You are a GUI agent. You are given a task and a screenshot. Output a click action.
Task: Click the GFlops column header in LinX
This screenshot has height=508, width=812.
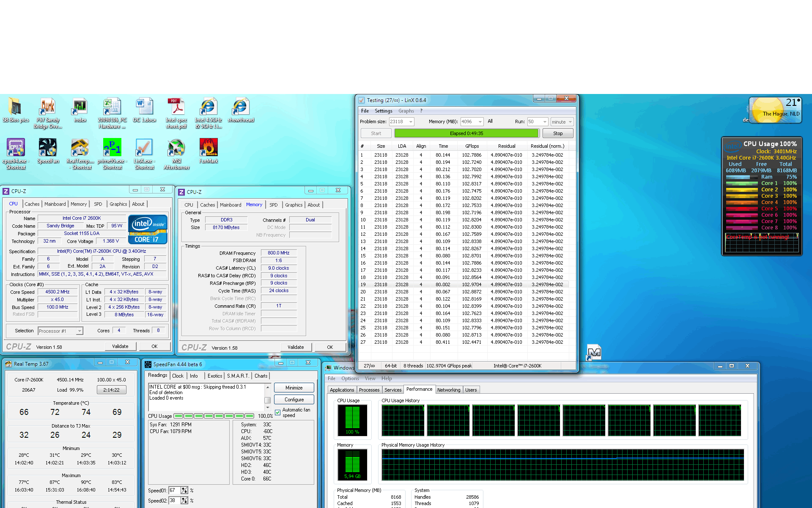pyautogui.click(x=472, y=146)
